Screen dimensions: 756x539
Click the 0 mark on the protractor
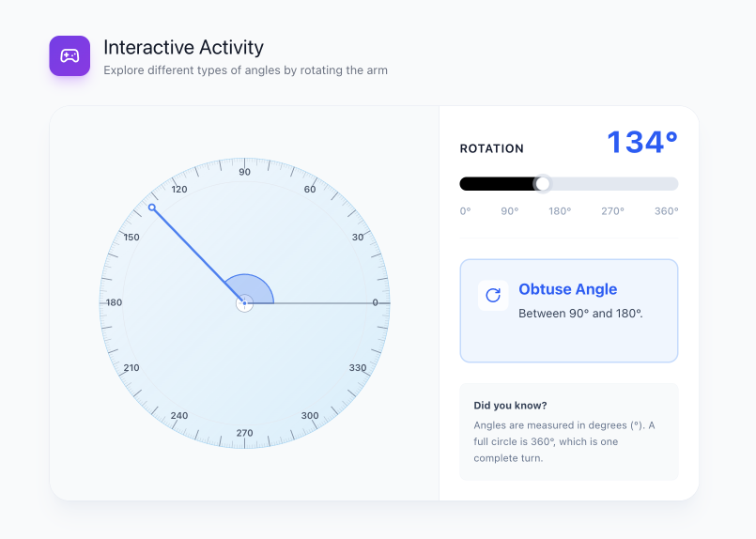tap(375, 302)
